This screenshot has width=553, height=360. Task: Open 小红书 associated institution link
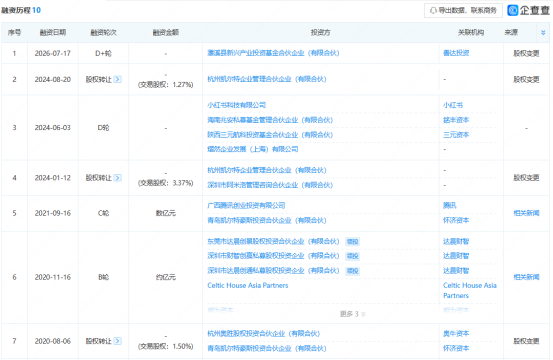453,105
